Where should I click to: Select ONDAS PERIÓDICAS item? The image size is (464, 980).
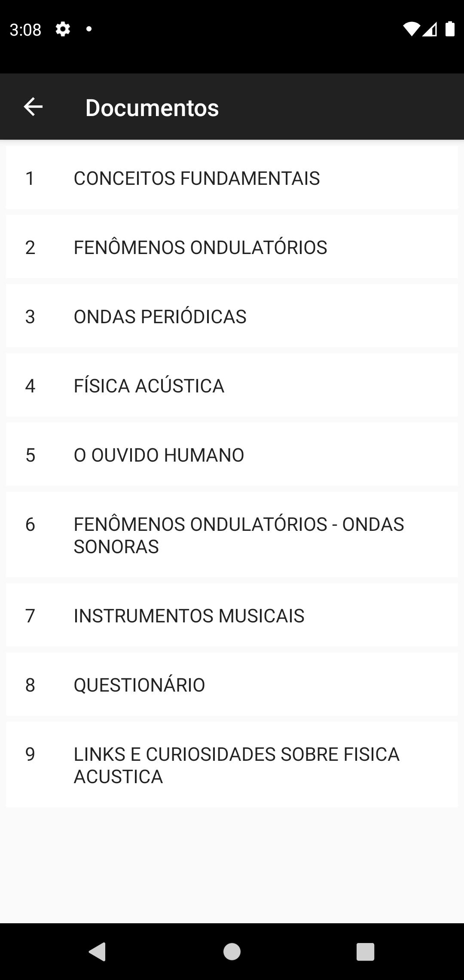click(232, 316)
